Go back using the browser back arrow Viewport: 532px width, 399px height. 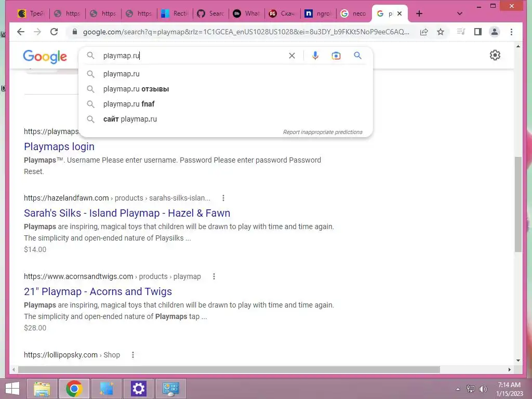coord(21,32)
